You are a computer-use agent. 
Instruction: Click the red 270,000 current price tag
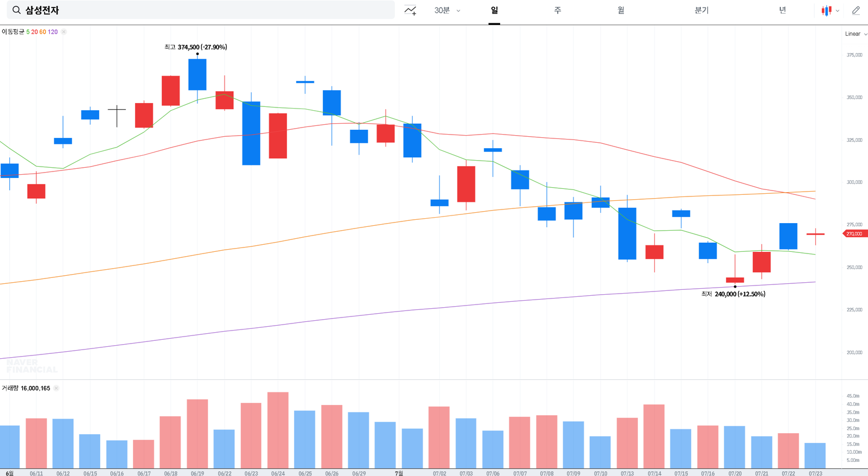854,234
